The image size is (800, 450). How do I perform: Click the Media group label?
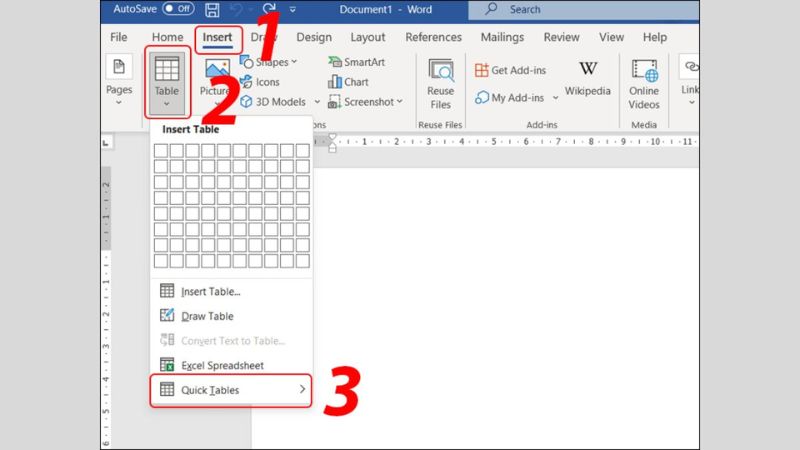coord(644,125)
